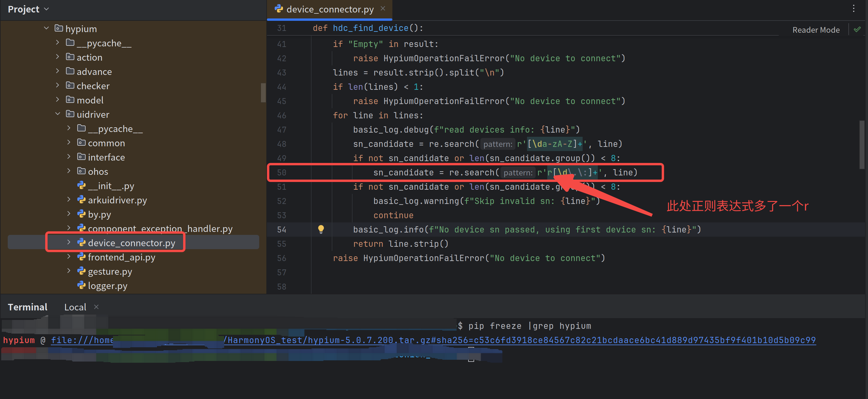Collapse the hypium project root
This screenshot has height=399, width=868.
coord(46,28)
